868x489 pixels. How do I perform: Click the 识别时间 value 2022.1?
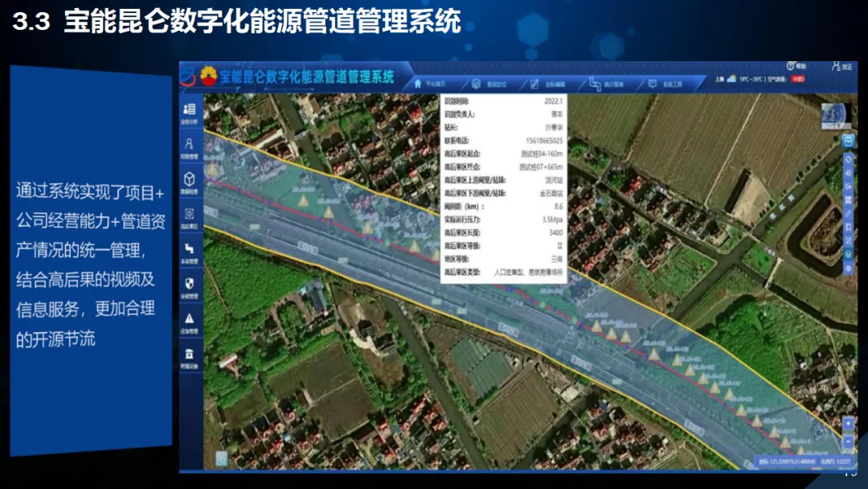tap(553, 101)
